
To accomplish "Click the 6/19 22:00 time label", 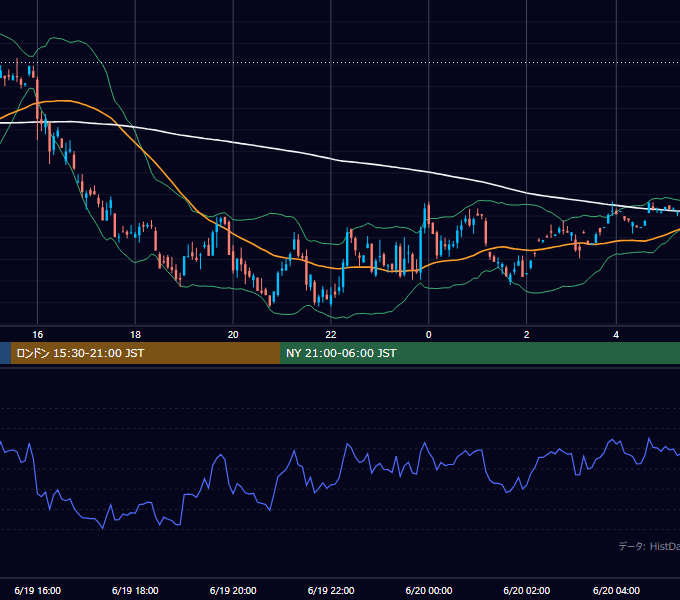I will [331, 590].
